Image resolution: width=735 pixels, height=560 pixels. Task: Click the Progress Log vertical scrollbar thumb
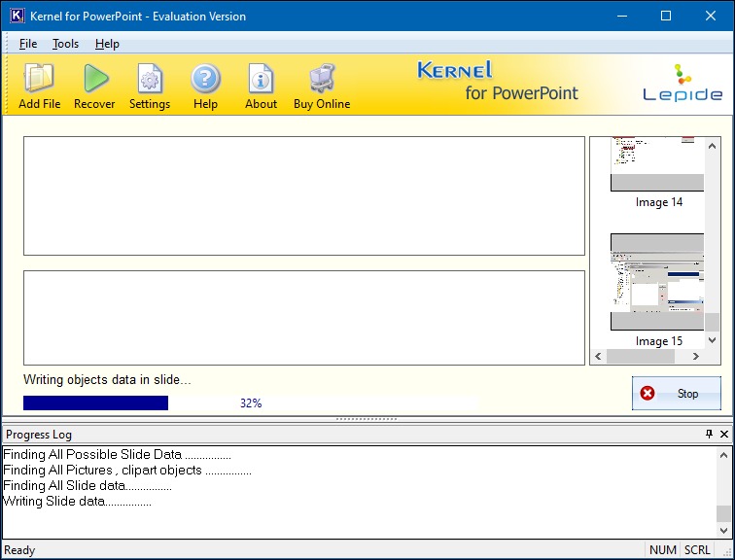723,513
